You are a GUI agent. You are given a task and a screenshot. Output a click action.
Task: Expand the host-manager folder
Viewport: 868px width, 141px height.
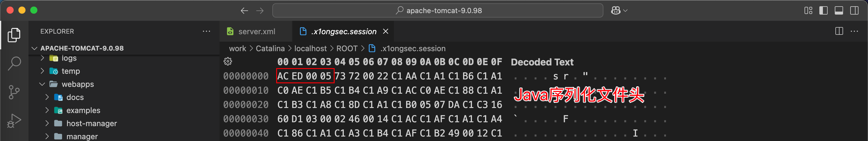click(x=47, y=123)
